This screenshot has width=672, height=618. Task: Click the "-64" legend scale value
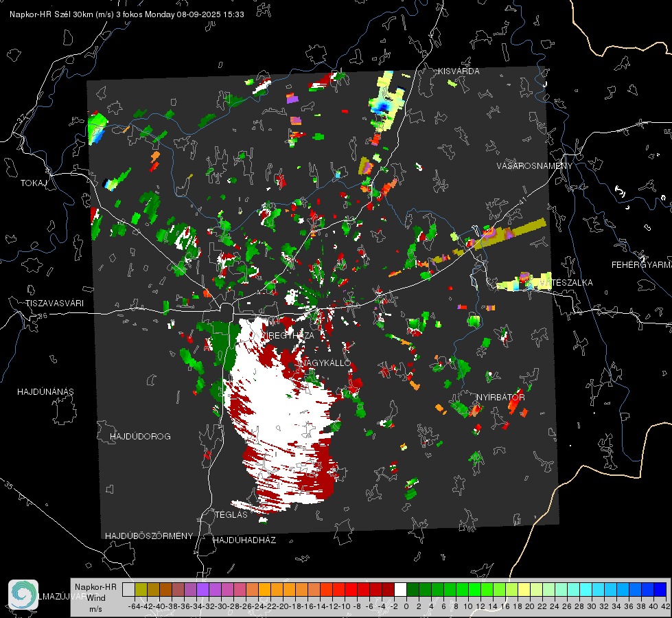tap(134, 606)
